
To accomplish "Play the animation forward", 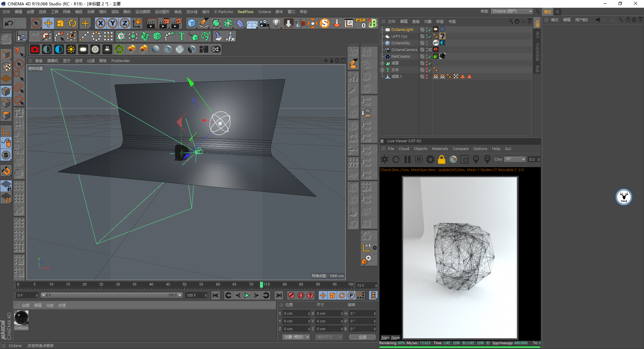I will click(x=247, y=295).
